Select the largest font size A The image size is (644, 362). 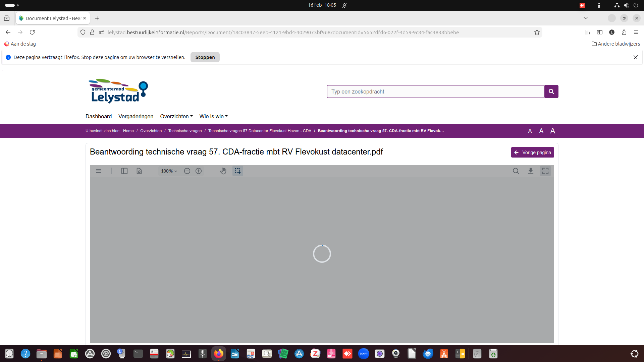(553, 131)
